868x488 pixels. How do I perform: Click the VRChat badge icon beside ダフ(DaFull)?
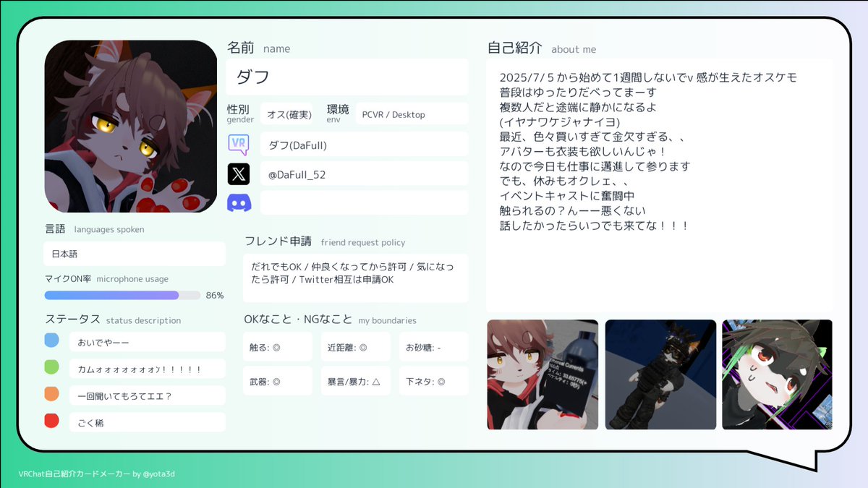(239, 145)
